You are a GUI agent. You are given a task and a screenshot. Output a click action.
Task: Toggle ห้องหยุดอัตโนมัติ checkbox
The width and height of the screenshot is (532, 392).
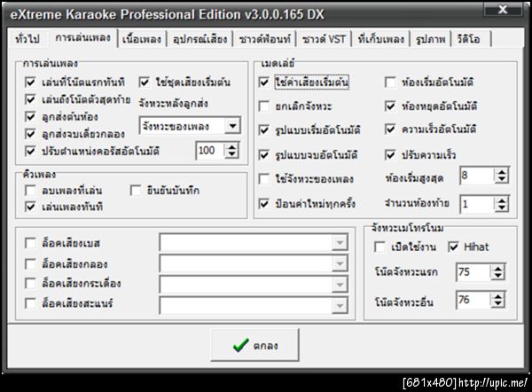(x=390, y=106)
